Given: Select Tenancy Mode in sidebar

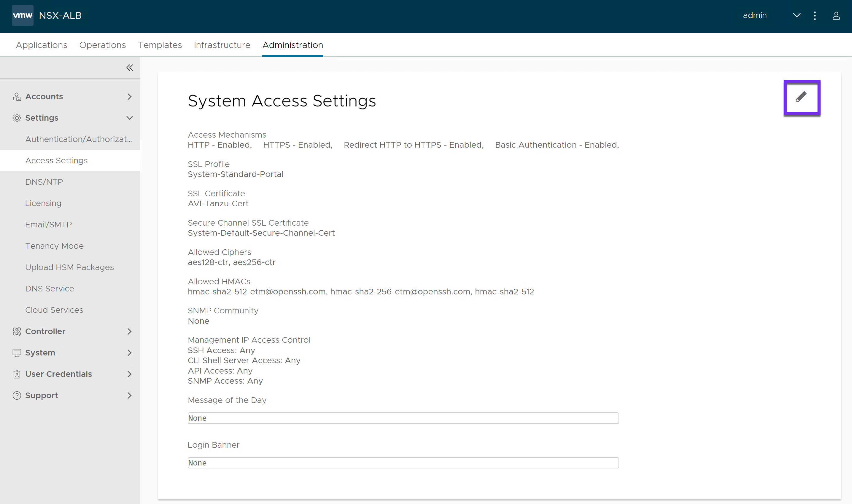Looking at the screenshot, I should [54, 246].
